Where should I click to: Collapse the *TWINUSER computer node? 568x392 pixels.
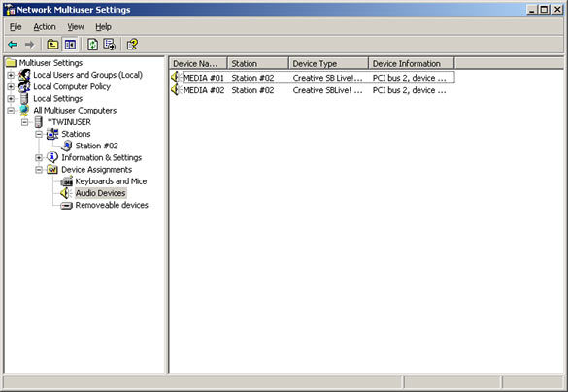tap(24, 122)
